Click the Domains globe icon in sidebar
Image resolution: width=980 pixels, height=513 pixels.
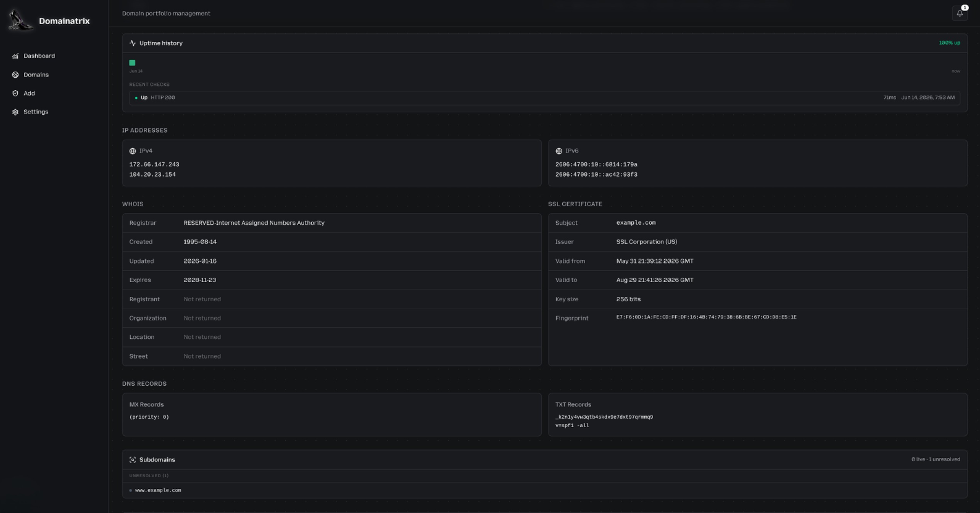[15, 75]
